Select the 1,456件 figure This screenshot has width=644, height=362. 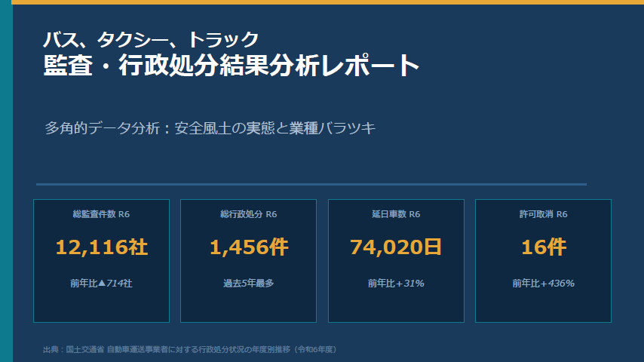(x=248, y=247)
